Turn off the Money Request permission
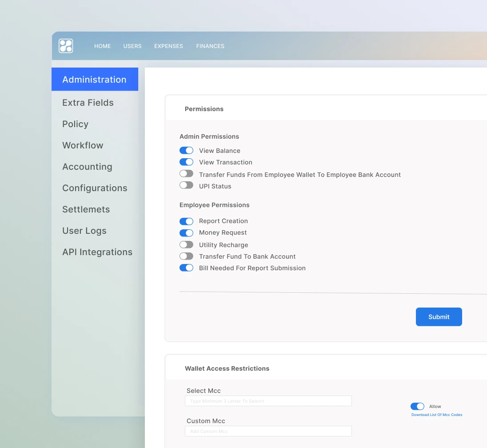 click(186, 232)
